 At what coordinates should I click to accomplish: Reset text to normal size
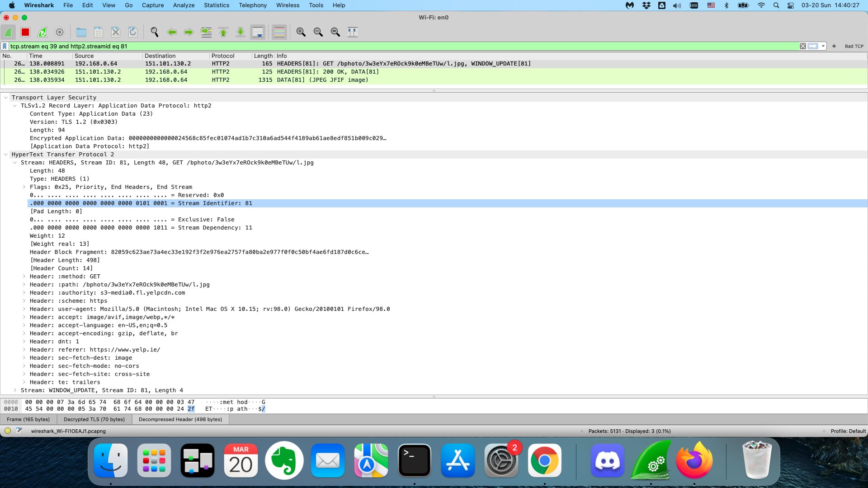click(x=335, y=32)
